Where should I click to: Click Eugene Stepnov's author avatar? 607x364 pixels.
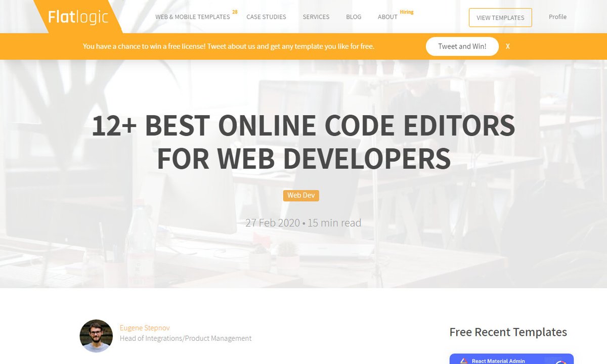96,336
